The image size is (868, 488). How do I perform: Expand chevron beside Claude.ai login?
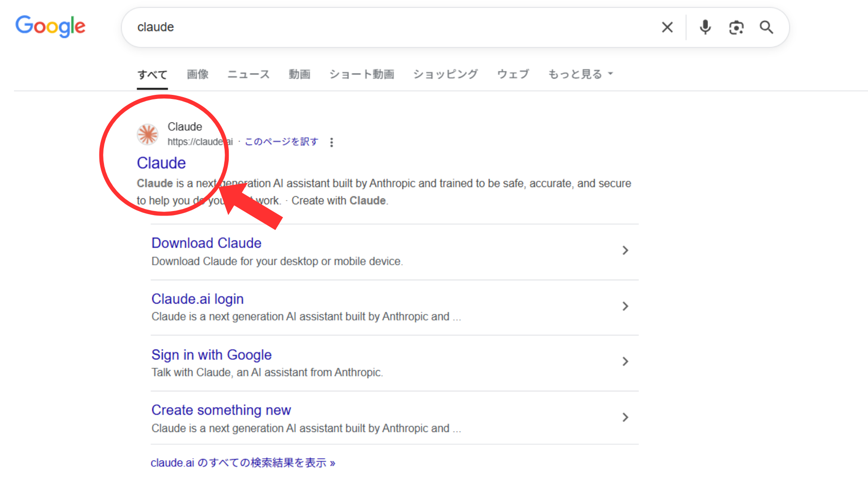[625, 306]
